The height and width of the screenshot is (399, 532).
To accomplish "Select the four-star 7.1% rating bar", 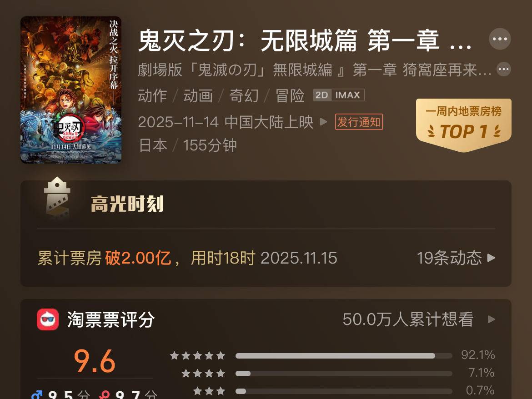I will (344, 373).
